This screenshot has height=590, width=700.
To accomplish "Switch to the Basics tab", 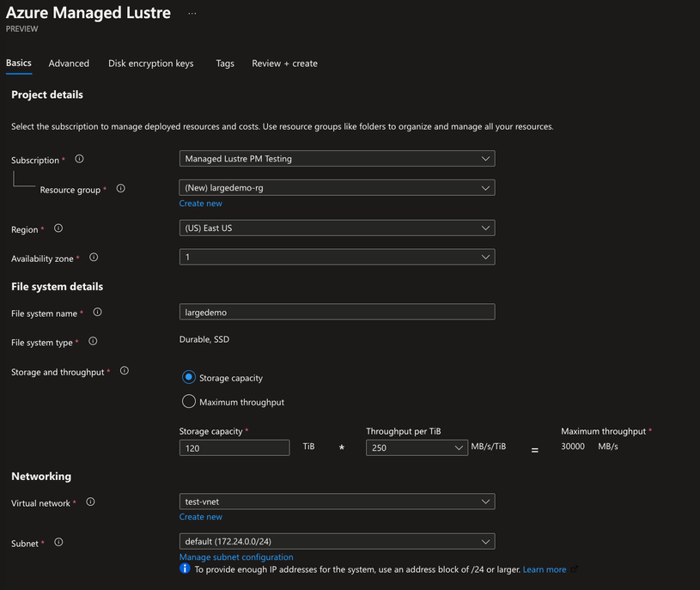I will [x=19, y=63].
